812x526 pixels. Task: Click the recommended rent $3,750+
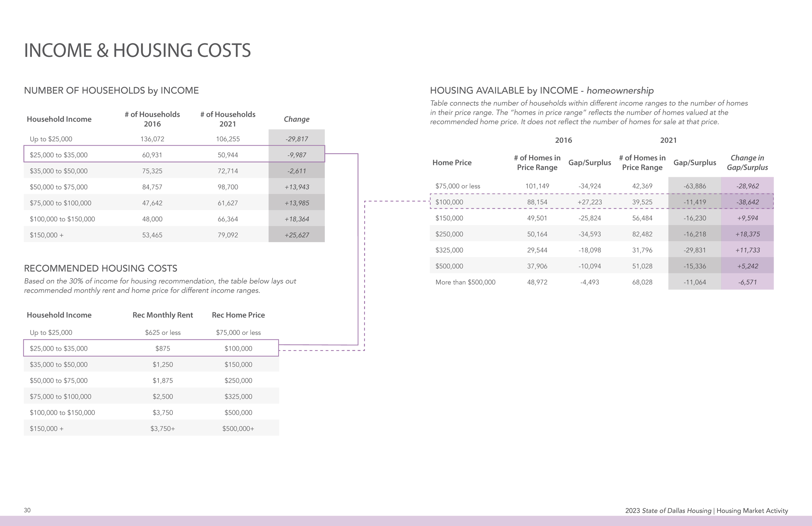[163, 429]
